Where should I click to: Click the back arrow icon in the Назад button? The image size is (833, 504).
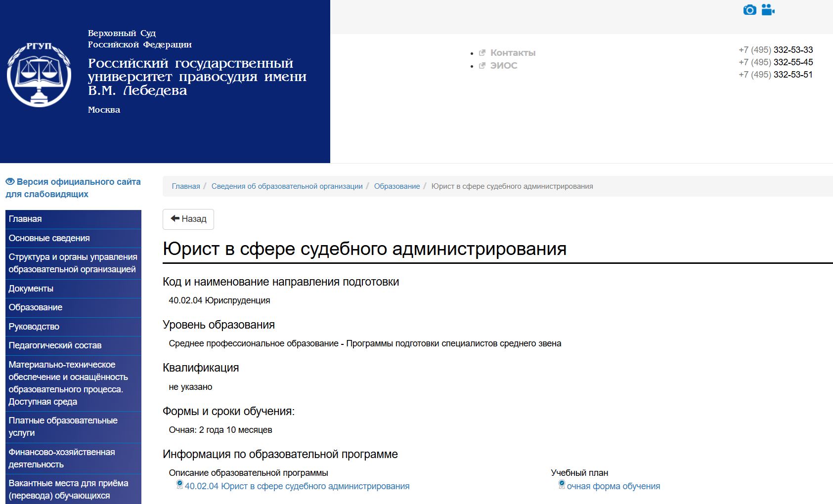point(175,218)
